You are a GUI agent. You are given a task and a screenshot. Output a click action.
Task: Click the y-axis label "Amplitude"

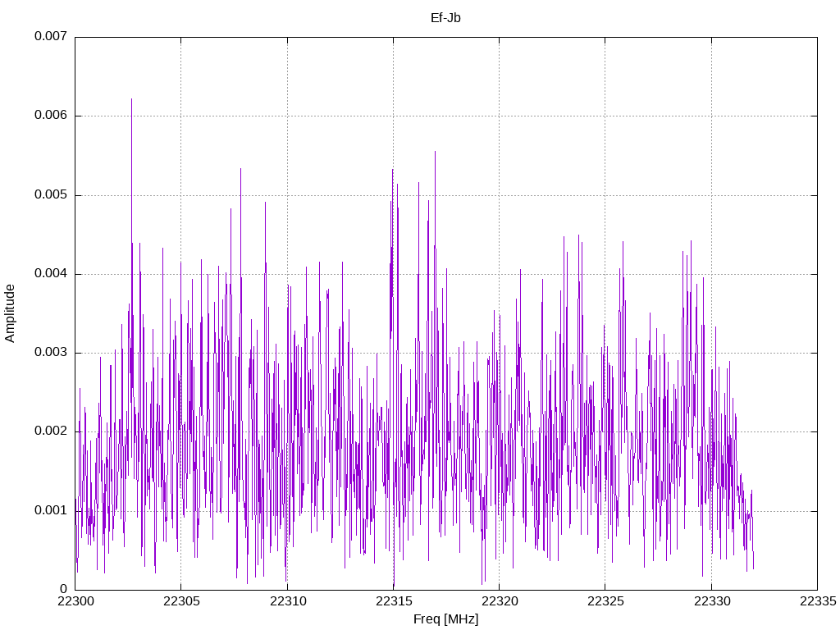tap(10, 313)
